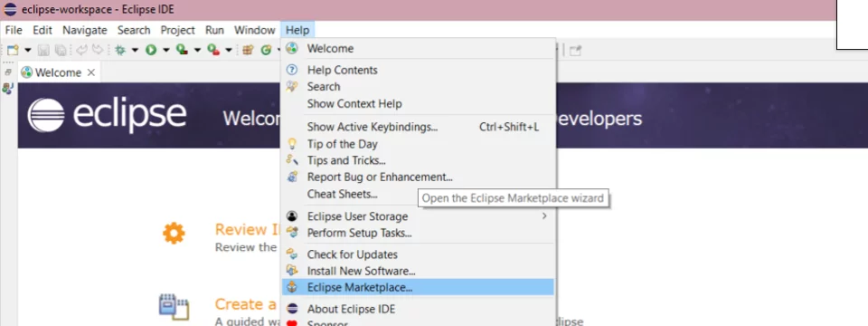Click the Save All toolbar icon
The image size is (868, 326).
point(61,51)
